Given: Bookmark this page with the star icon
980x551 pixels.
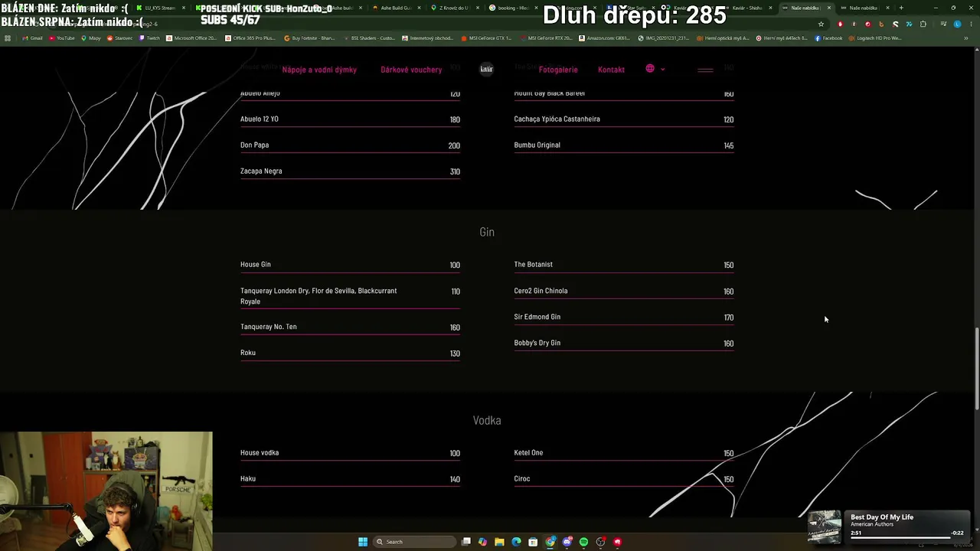Looking at the screenshot, I should (x=821, y=24).
